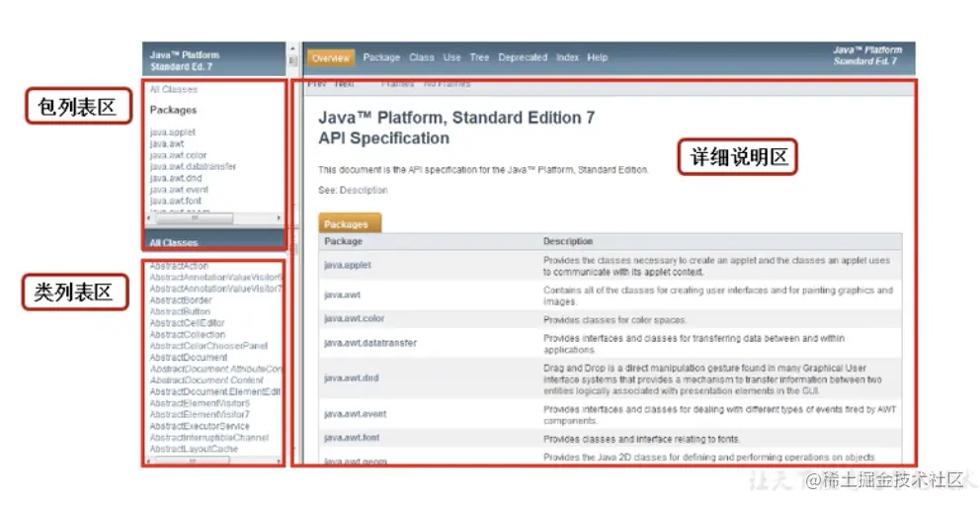
Task: Open the AbstractElementVisitor6 class
Action: click(x=200, y=403)
